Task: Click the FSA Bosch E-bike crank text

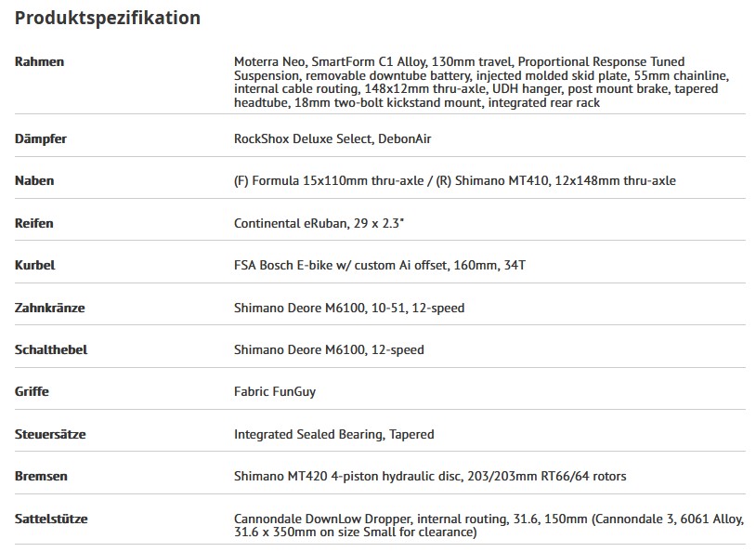Action: [380, 266]
